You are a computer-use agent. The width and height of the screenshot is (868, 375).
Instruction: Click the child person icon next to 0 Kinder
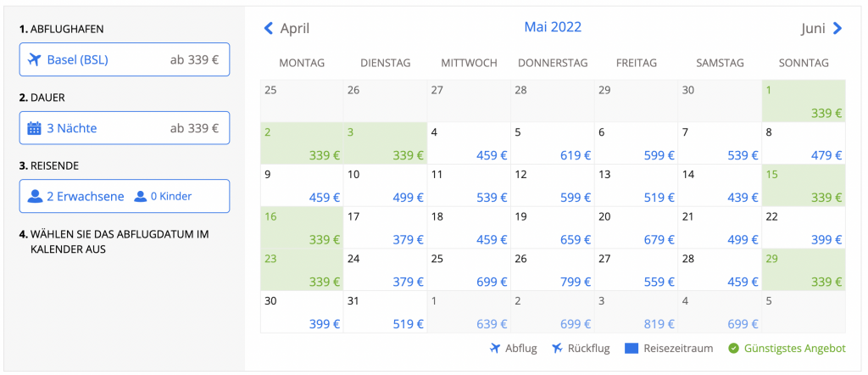(x=140, y=197)
